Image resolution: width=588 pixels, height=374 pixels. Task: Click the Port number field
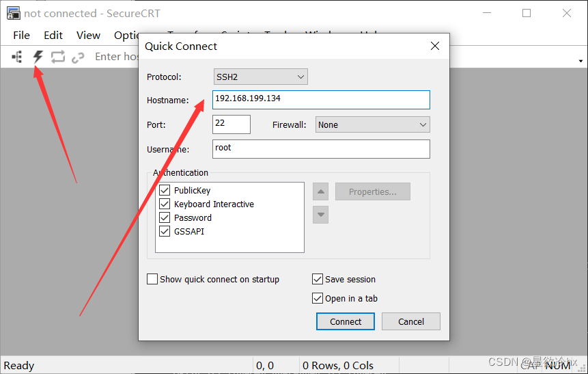232,124
